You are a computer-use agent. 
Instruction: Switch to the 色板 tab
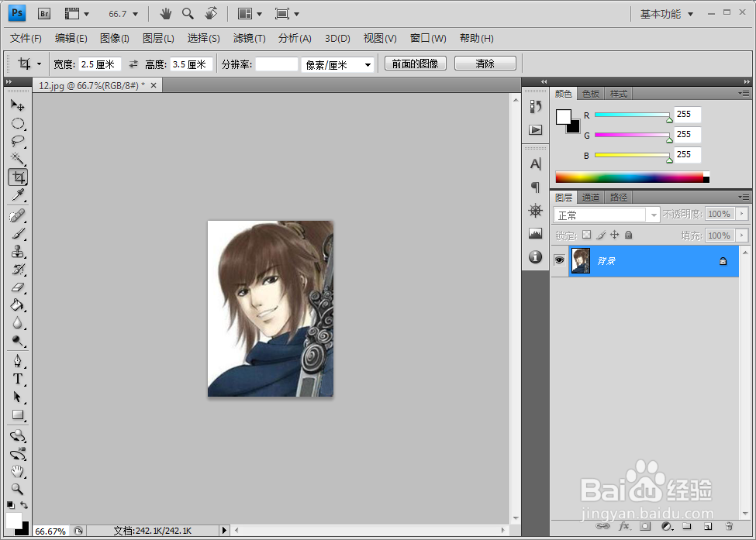pos(591,94)
